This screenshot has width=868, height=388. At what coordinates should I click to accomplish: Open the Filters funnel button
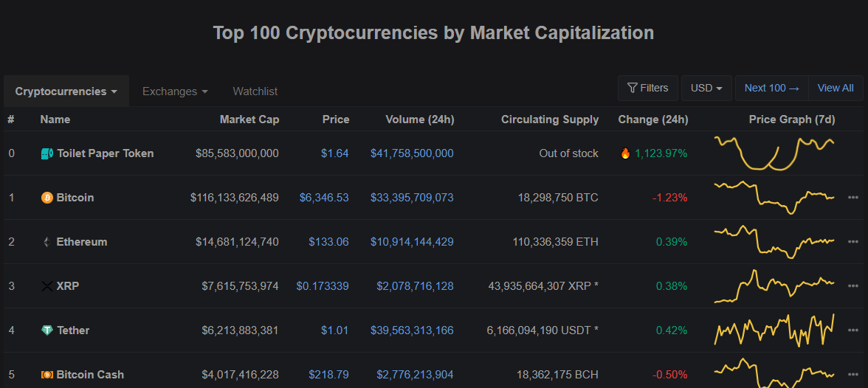(647, 88)
